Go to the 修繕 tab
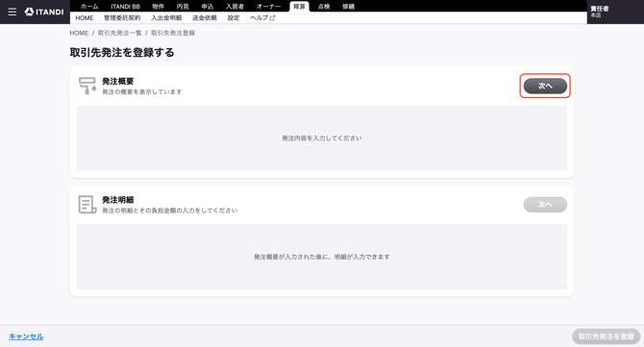This screenshot has width=644, height=347. (349, 7)
